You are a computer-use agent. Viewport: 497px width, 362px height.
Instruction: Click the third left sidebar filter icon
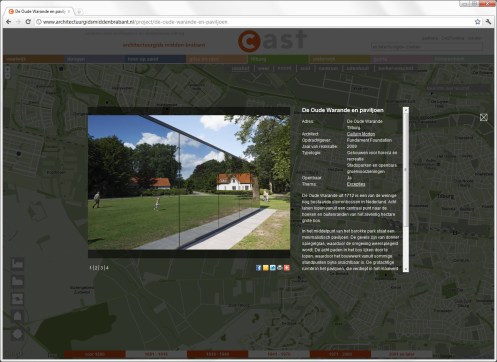[x=18, y=298]
